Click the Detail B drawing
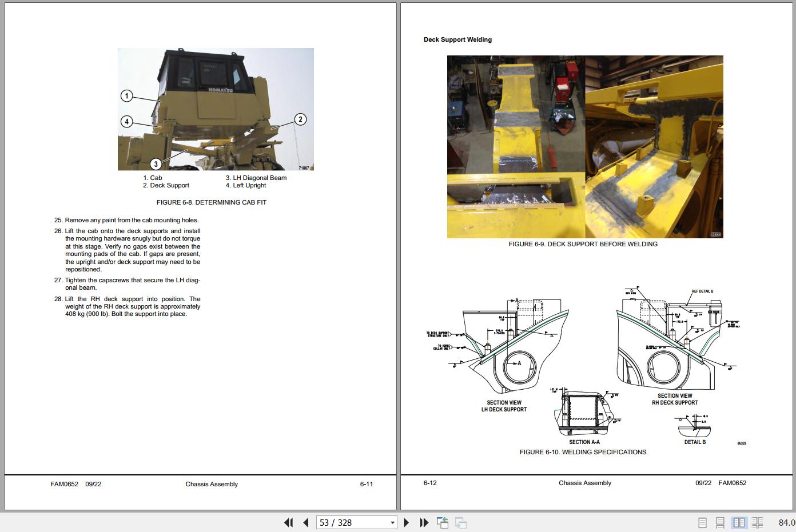 pos(694,426)
